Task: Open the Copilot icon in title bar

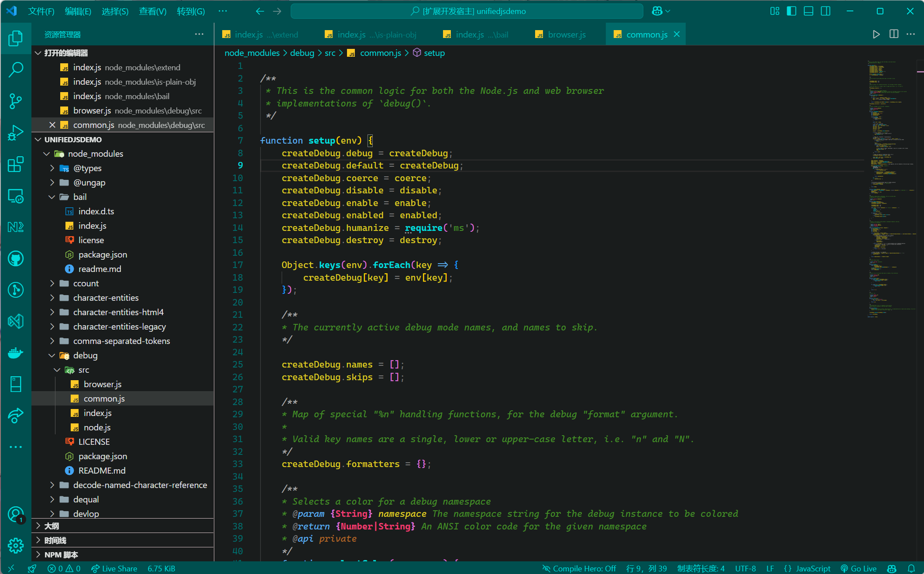Action: click(x=657, y=11)
